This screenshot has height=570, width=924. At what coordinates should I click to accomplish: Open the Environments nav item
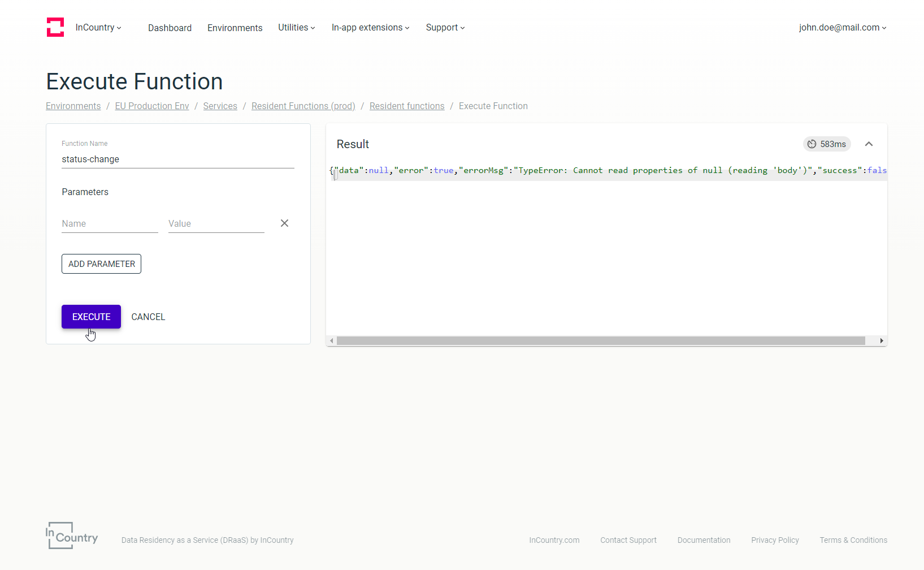(x=235, y=28)
